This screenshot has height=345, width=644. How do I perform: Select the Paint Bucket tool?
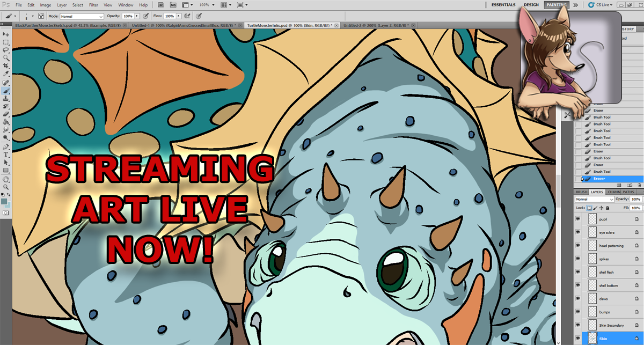6,122
